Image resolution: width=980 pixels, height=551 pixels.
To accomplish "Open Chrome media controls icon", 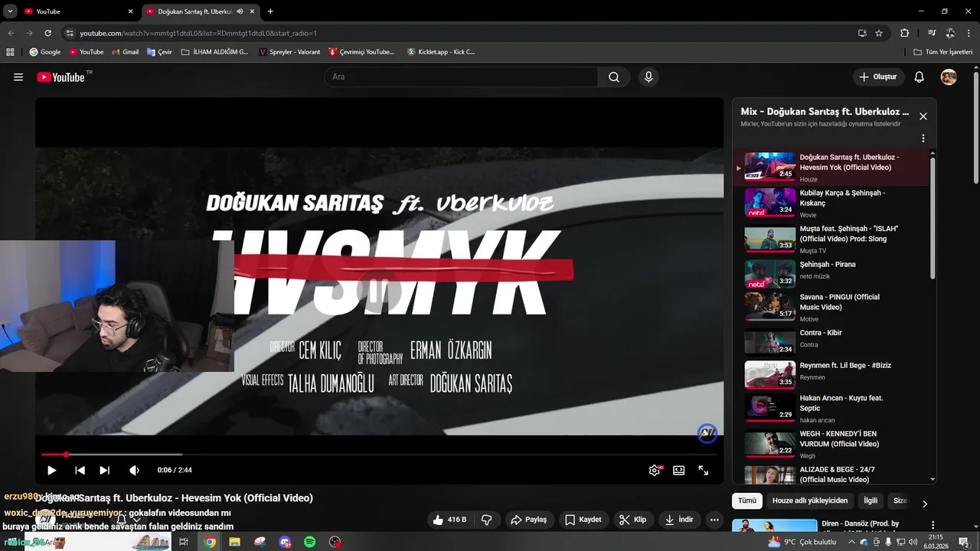I will point(932,34).
